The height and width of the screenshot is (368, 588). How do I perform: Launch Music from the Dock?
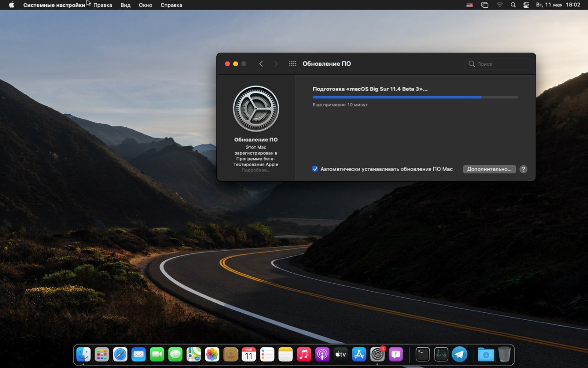pyautogui.click(x=304, y=354)
